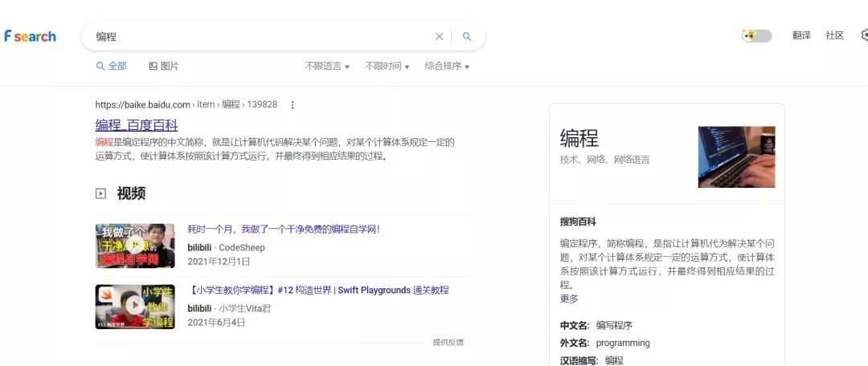
Task: Play the Swift Playgrounds video thumbnail
Action: point(135,306)
